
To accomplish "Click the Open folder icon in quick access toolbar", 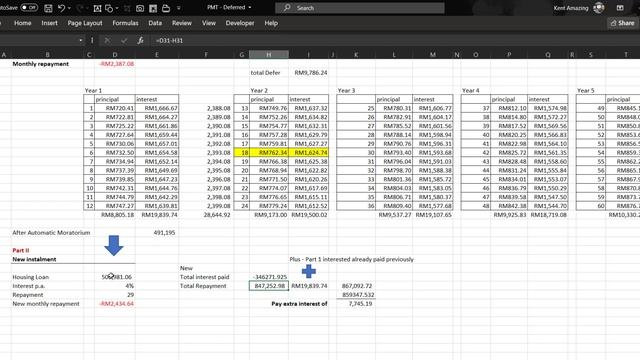I will (166, 8).
